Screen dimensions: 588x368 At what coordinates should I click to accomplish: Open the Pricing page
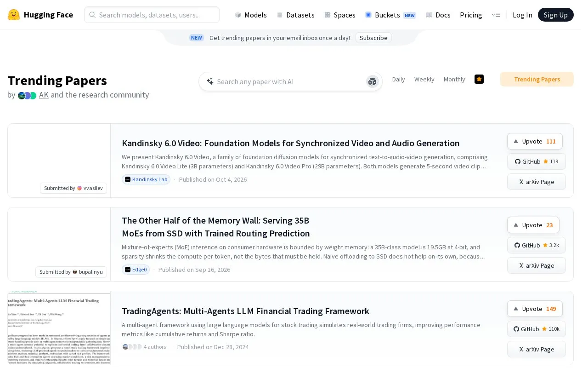471,15
